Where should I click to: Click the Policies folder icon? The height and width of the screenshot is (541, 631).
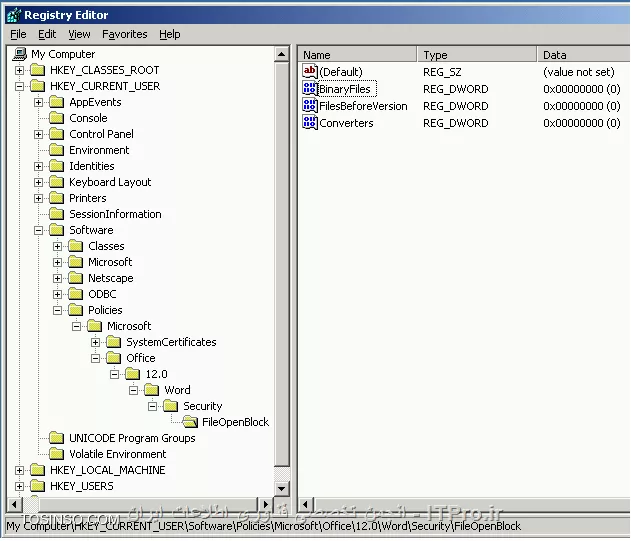coord(76,310)
